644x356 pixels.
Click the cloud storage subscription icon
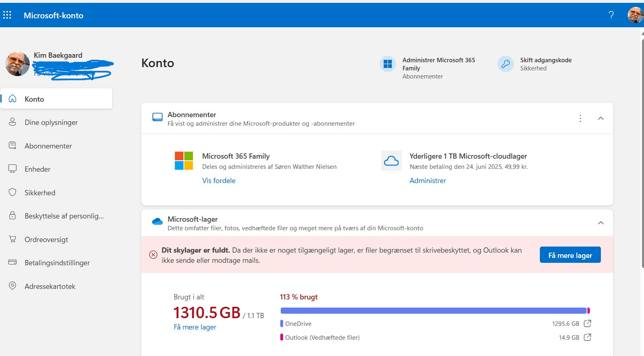point(391,161)
